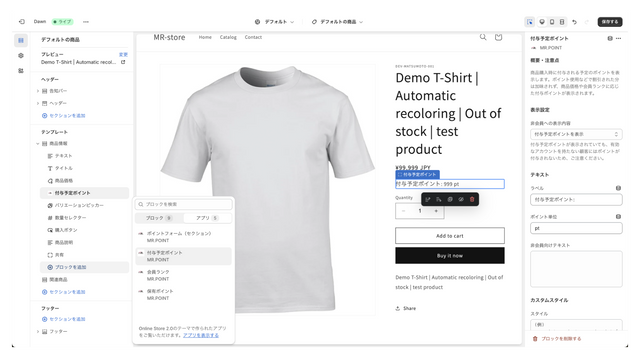Hide block via eye icon in floating toolbar

coord(461,199)
